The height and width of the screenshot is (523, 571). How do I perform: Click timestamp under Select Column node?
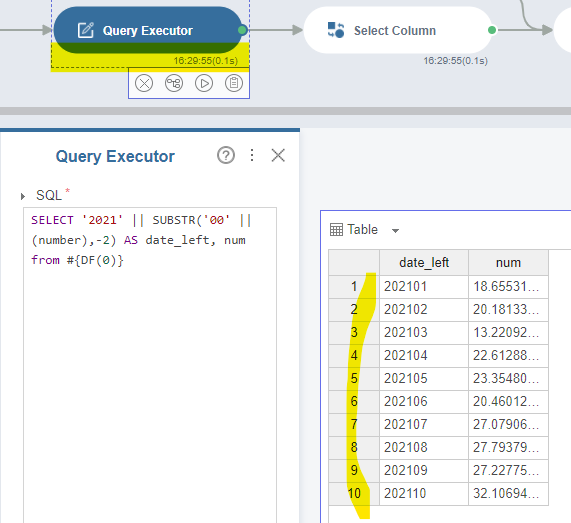pos(455,61)
